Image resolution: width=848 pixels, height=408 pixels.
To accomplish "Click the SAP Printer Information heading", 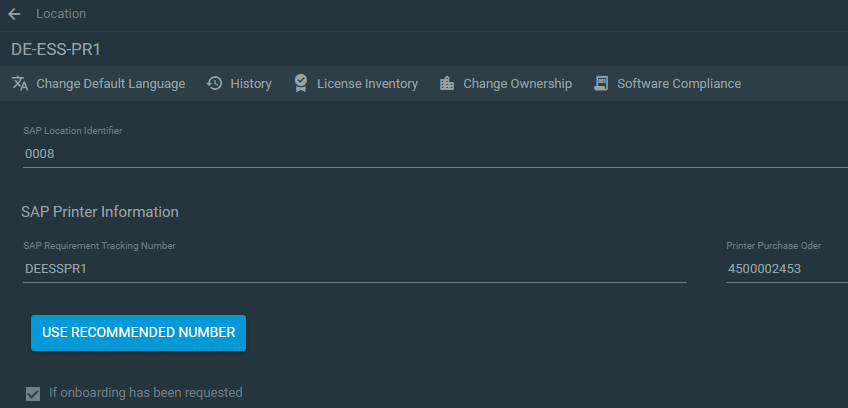I will (100, 212).
